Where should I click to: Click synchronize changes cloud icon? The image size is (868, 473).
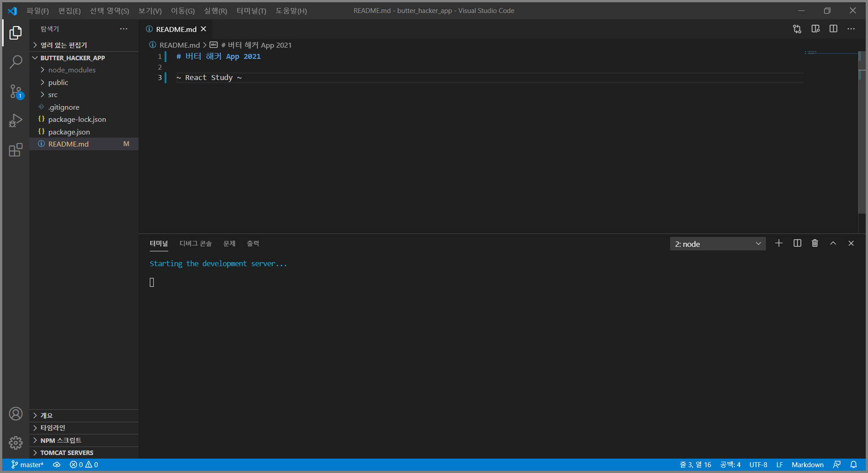[57, 464]
